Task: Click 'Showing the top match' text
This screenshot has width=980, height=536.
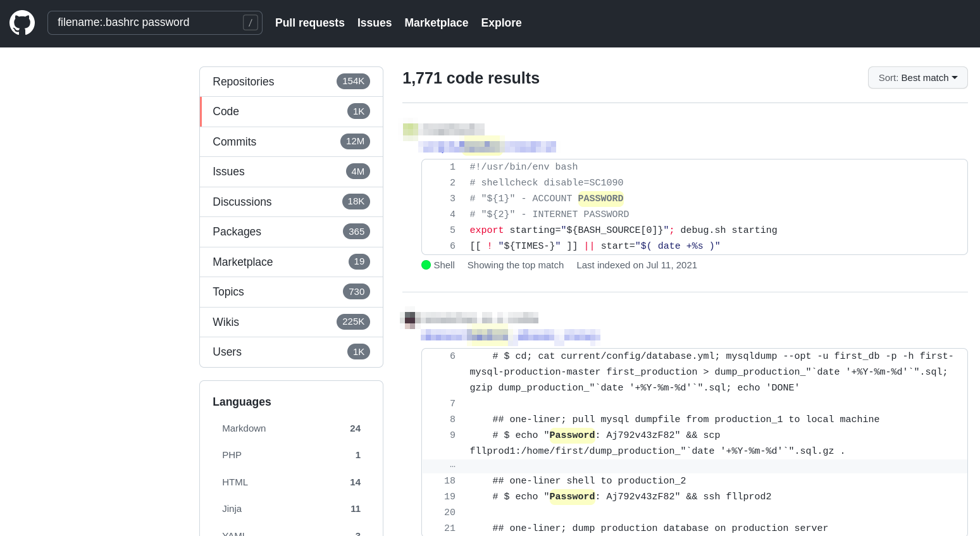Action: coord(516,265)
